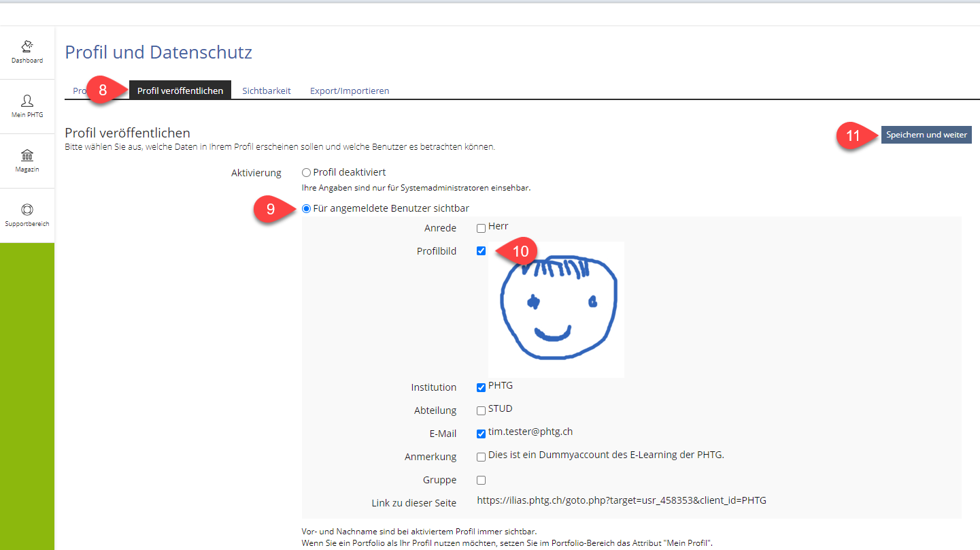The width and height of the screenshot is (980, 550).
Task: Open the Export/Importieren tab
Action: click(x=350, y=91)
